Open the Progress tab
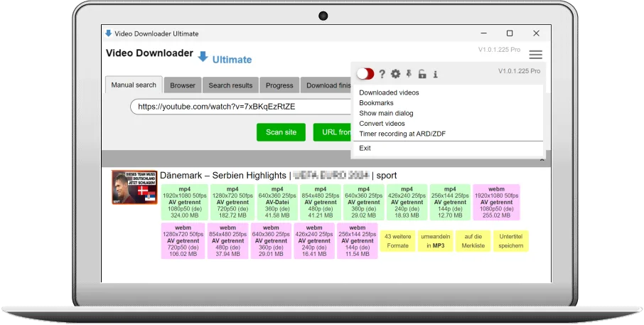Image resolution: width=644 pixels, height=325 pixels. tap(279, 85)
